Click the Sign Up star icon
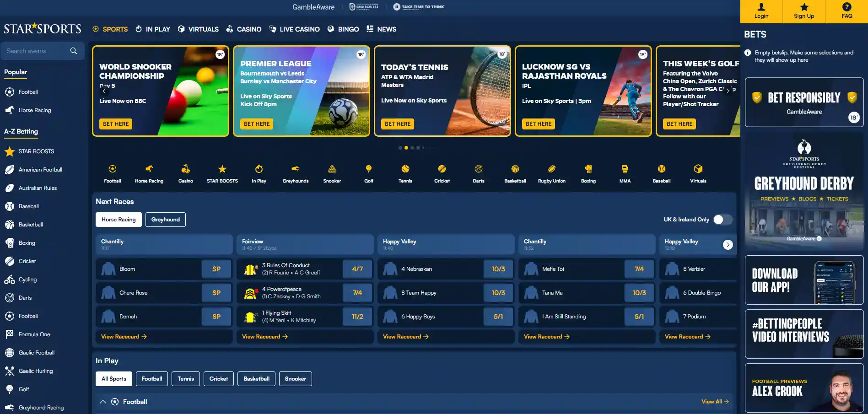 coord(804,7)
